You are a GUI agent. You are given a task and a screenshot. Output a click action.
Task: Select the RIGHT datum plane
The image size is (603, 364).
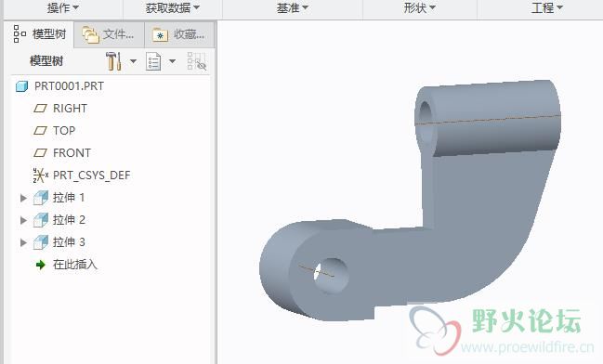[70, 109]
